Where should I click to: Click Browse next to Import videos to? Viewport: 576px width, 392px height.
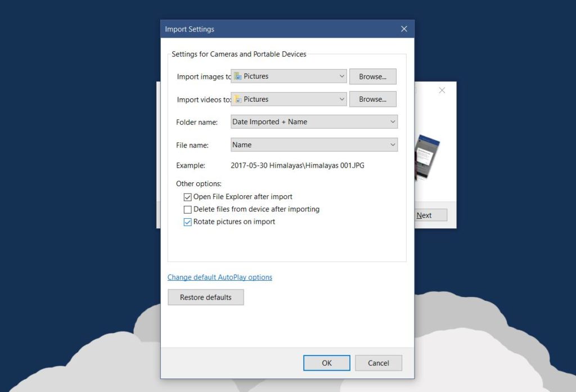tap(372, 99)
